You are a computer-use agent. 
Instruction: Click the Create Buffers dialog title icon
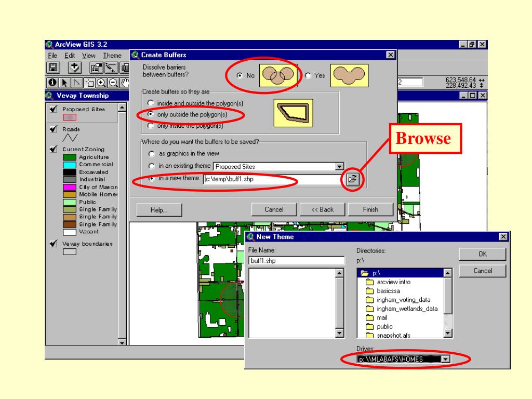tap(135, 55)
